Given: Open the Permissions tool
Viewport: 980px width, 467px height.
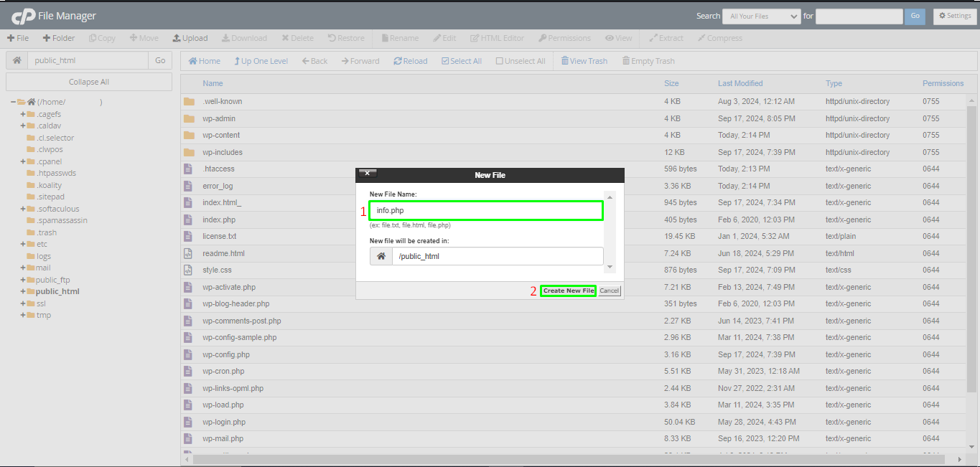Looking at the screenshot, I should click(566, 38).
